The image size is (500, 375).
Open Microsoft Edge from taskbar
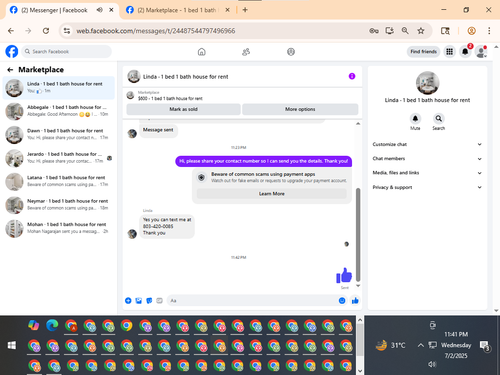coord(52,325)
